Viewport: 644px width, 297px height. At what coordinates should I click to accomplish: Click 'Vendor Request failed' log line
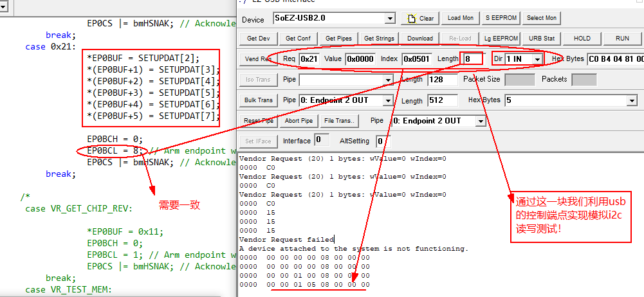click(x=287, y=240)
